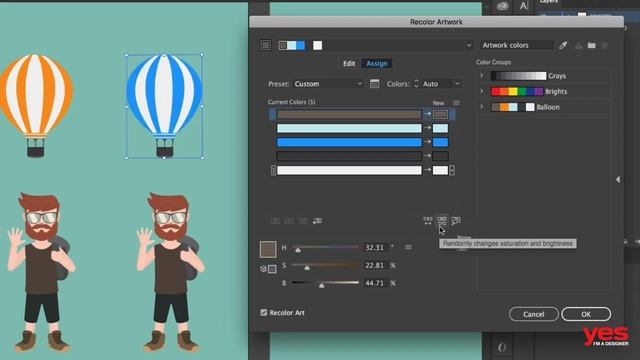Screen dimensions: 640x360
Task: Open the Preset Custom dropdown
Action: (x=328, y=84)
